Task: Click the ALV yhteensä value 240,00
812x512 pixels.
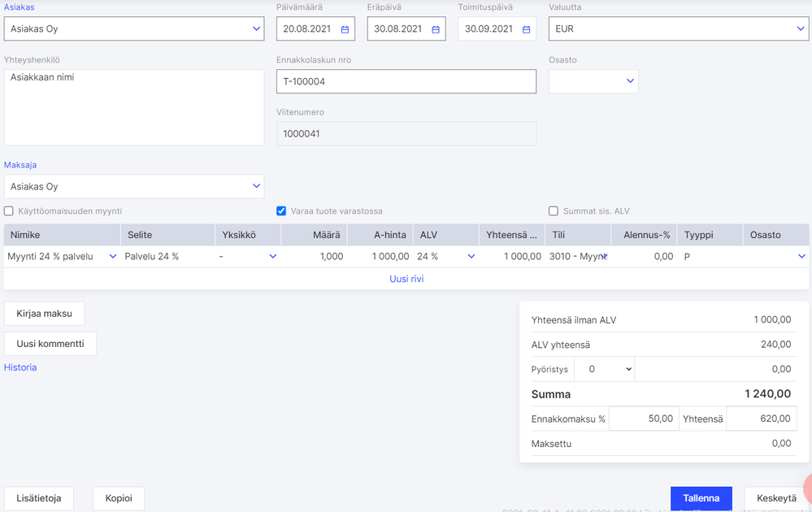Action: 775,345
